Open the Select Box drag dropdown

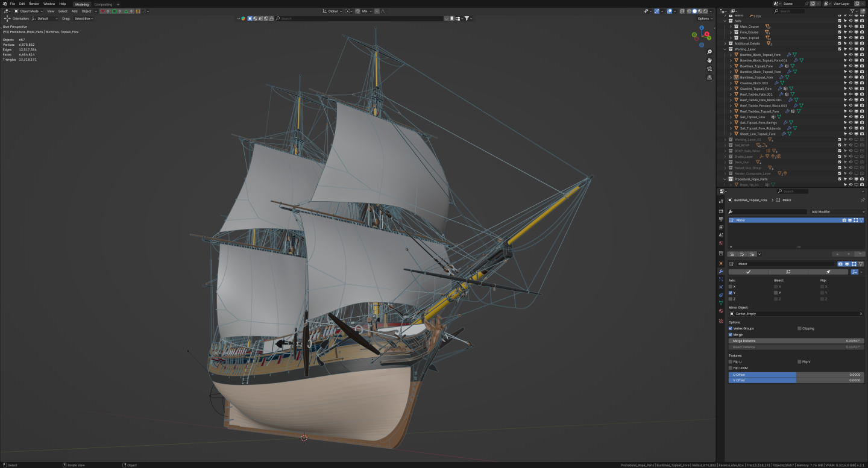coord(84,19)
